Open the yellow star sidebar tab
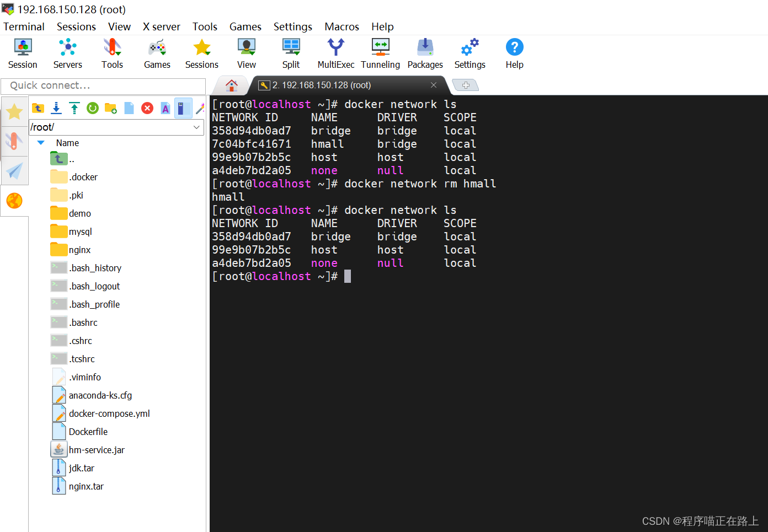Viewport: 768px width, 532px height. tap(14, 112)
